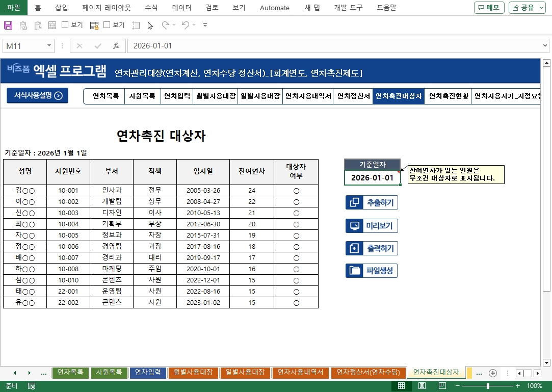The image size is (552, 392).
Task: Toggle the first 보기 checkbox
Action: (x=65, y=25)
